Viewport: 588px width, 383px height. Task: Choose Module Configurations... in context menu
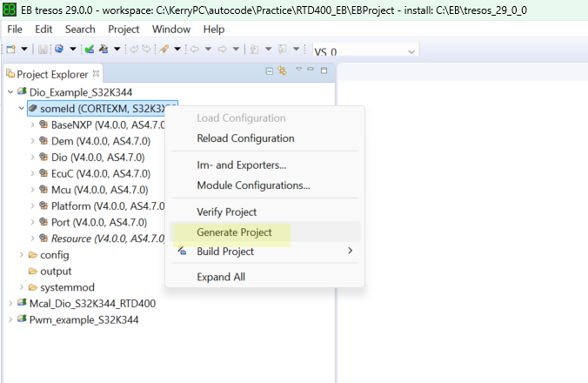[264, 185]
